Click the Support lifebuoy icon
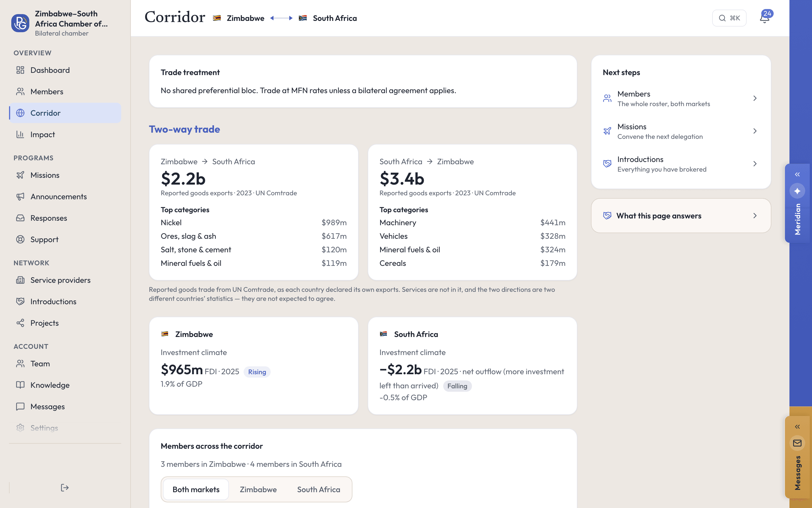 21,240
